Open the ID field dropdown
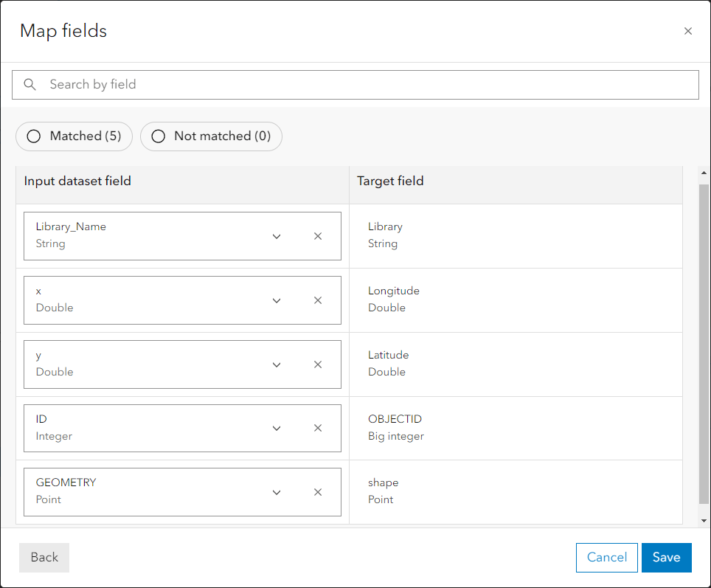The width and height of the screenshot is (711, 588). [x=277, y=428]
